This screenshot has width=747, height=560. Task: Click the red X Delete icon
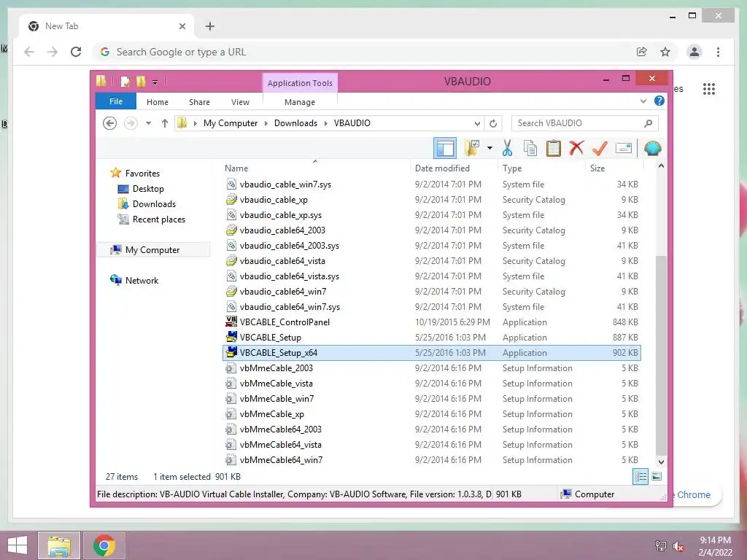(x=576, y=148)
